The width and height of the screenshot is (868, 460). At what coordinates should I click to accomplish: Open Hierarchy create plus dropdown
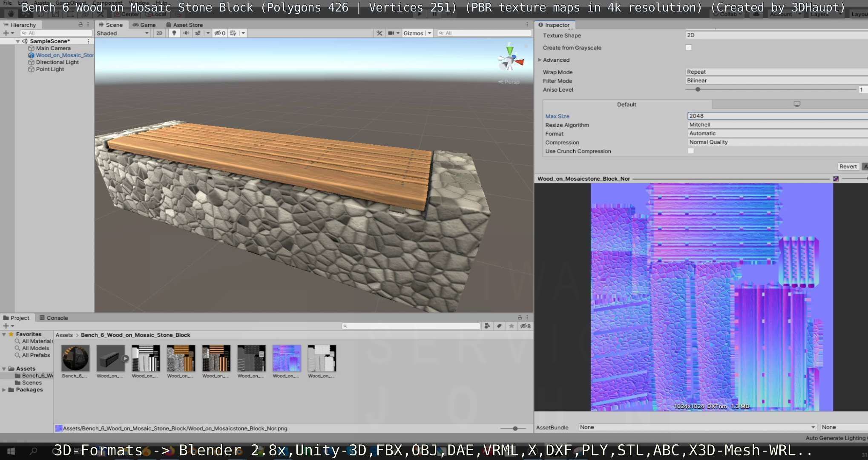click(9, 33)
